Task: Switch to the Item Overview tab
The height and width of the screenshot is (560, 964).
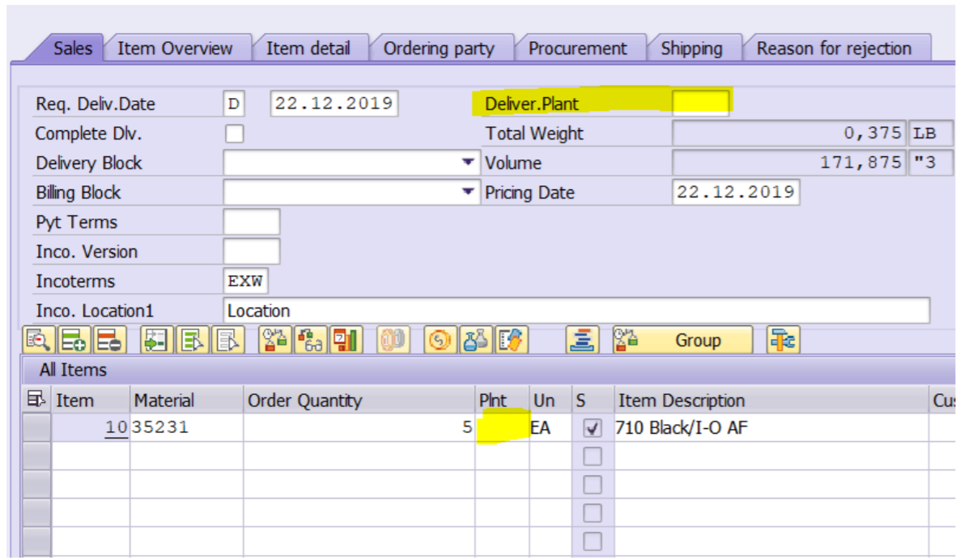Action: pyautogui.click(x=174, y=49)
